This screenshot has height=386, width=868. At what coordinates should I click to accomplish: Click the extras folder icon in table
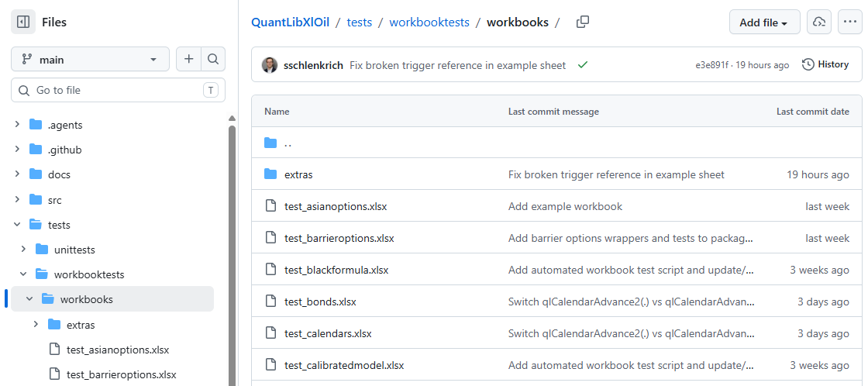click(270, 174)
